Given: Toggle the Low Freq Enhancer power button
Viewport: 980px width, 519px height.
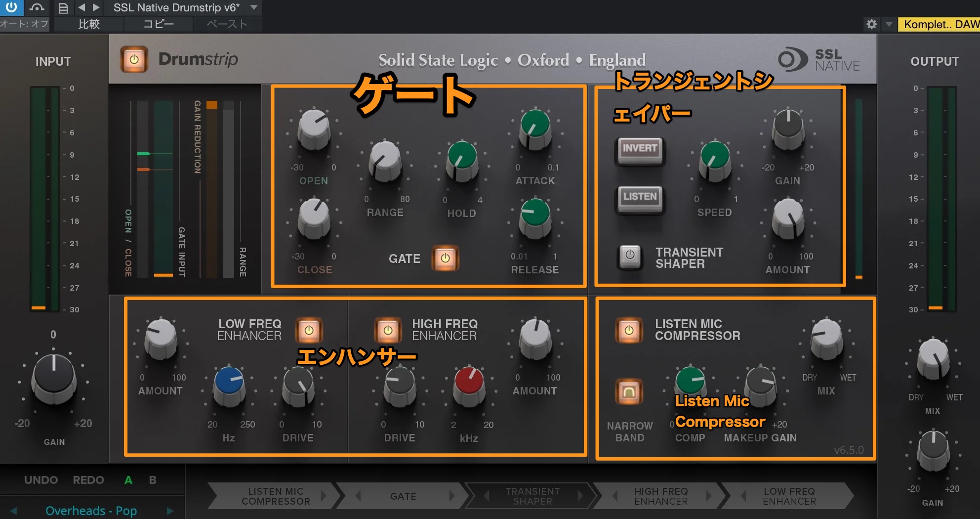Looking at the screenshot, I should (x=309, y=330).
